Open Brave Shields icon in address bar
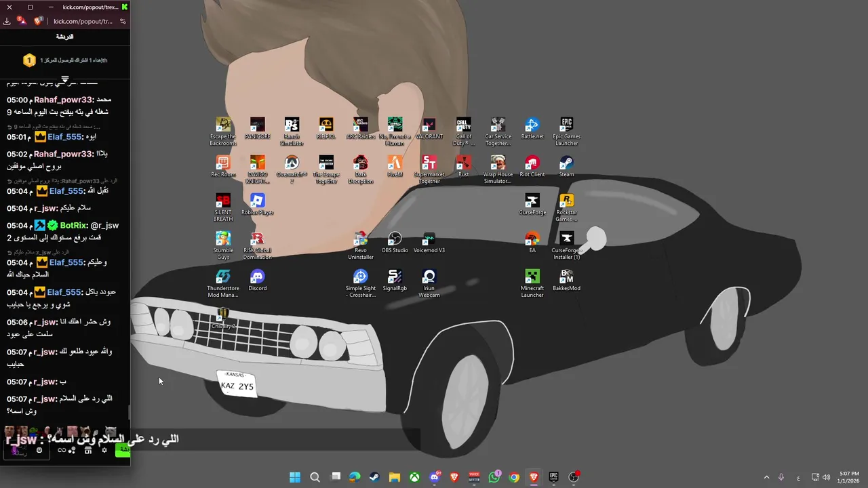The image size is (868, 488). [x=38, y=21]
